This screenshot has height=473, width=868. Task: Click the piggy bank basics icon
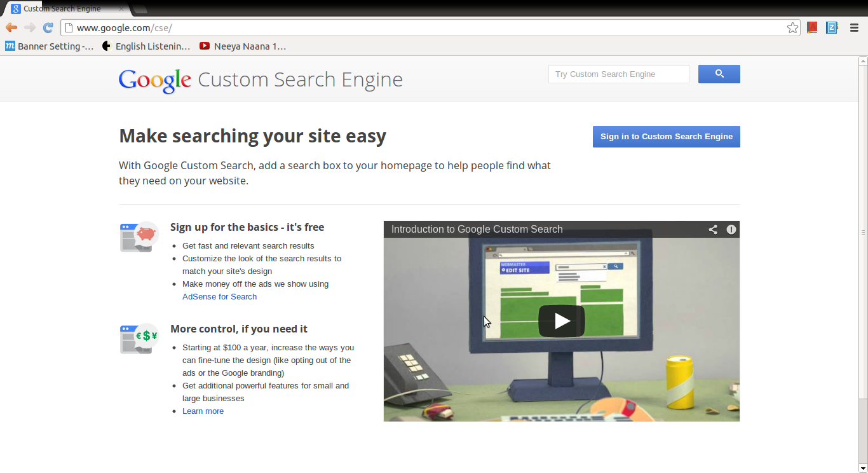click(139, 237)
